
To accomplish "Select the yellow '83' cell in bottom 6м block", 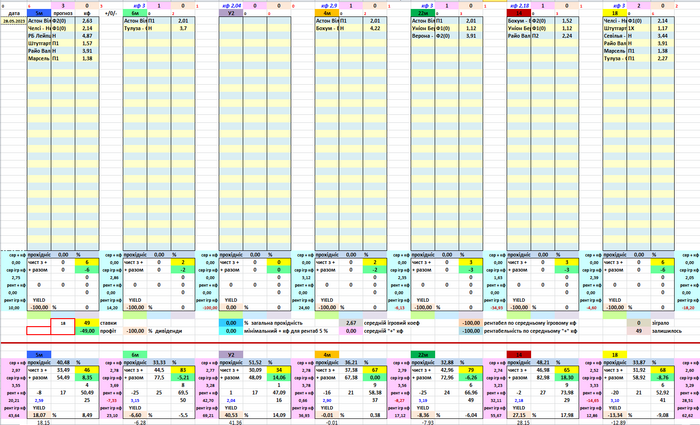I will click(183, 370).
